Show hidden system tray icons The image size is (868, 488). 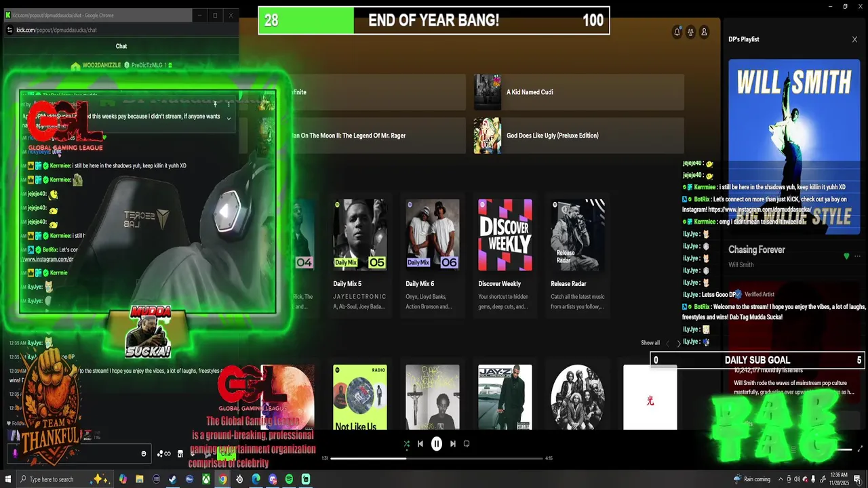tap(780, 479)
